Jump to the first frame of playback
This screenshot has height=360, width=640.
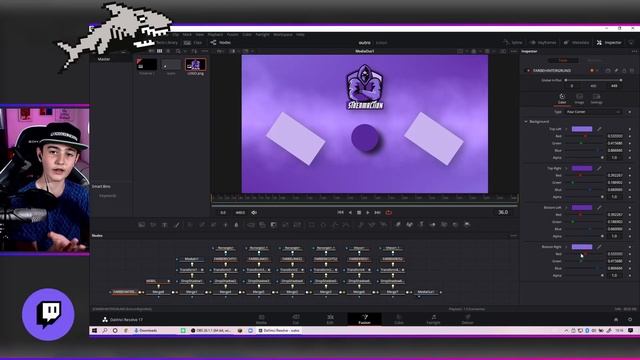pos(340,212)
